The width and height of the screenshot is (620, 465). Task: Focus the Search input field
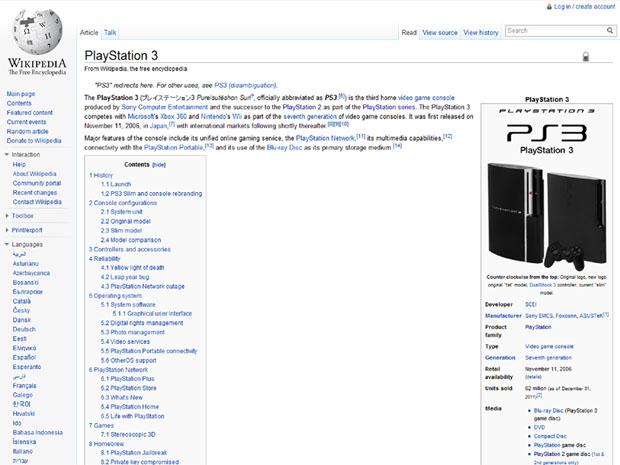[x=556, y=30]
